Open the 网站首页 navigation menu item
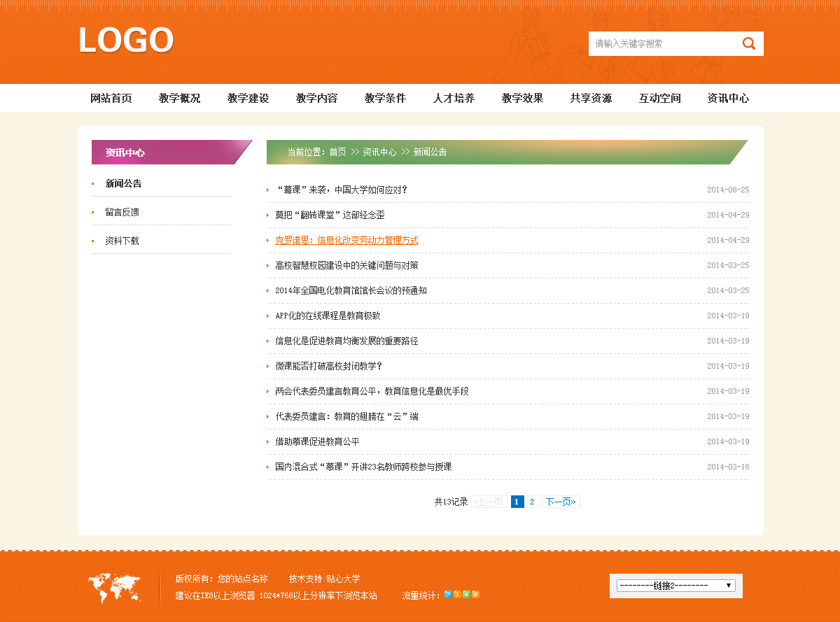Image resolution: width=840 pixels, height=622 pixels. click(111, 99)
